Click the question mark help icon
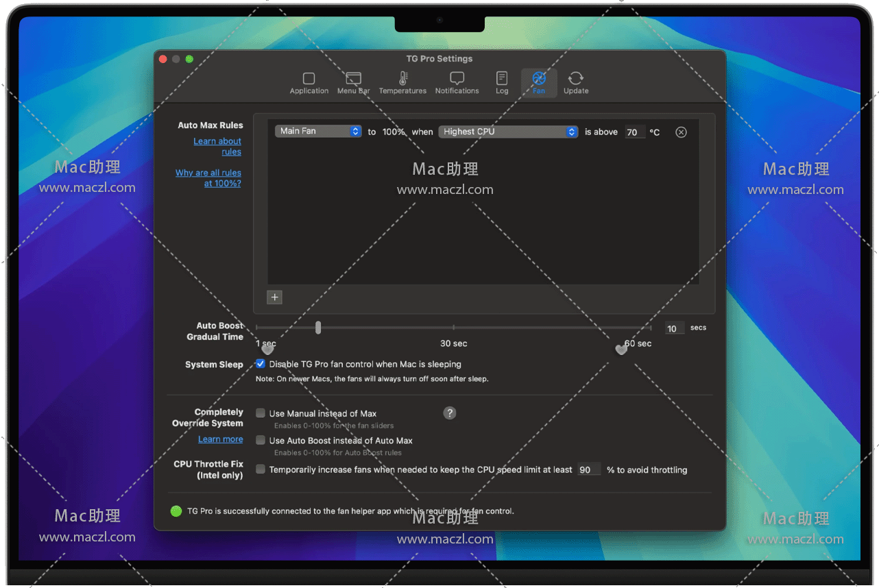 click(x=449, y=413)
